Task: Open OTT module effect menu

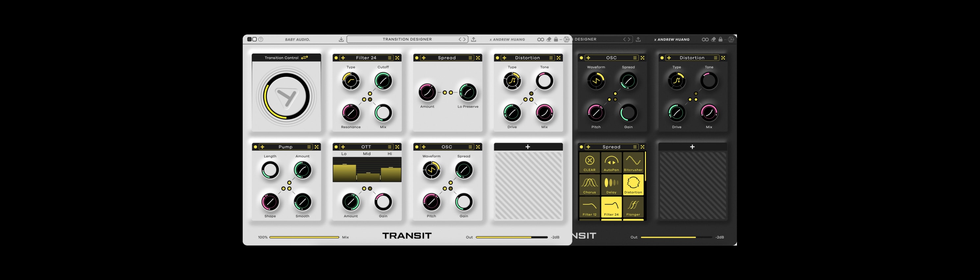Action: pos(390,147)
